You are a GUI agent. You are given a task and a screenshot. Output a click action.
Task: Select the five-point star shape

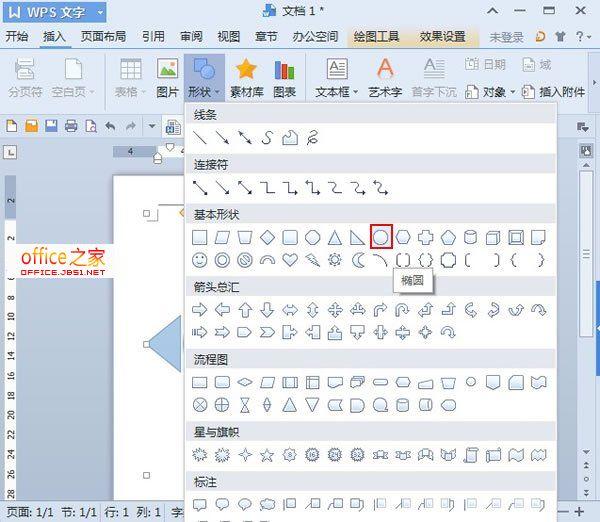click(267, 455)
